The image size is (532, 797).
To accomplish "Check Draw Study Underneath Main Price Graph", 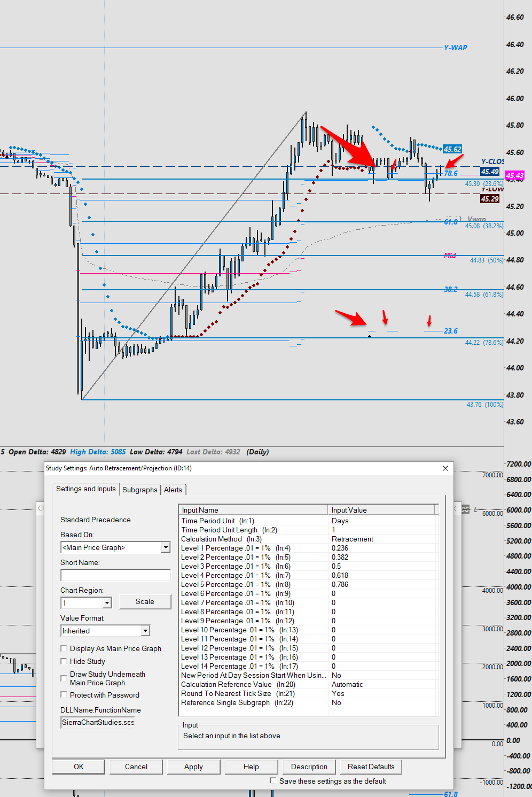I will click(x=64, y=678).
